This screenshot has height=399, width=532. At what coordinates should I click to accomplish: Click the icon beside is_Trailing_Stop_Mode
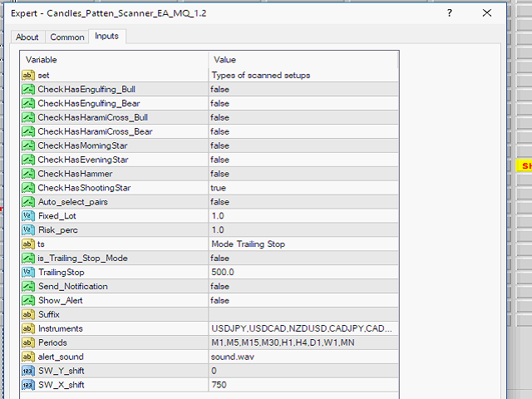tap(28, 259)
